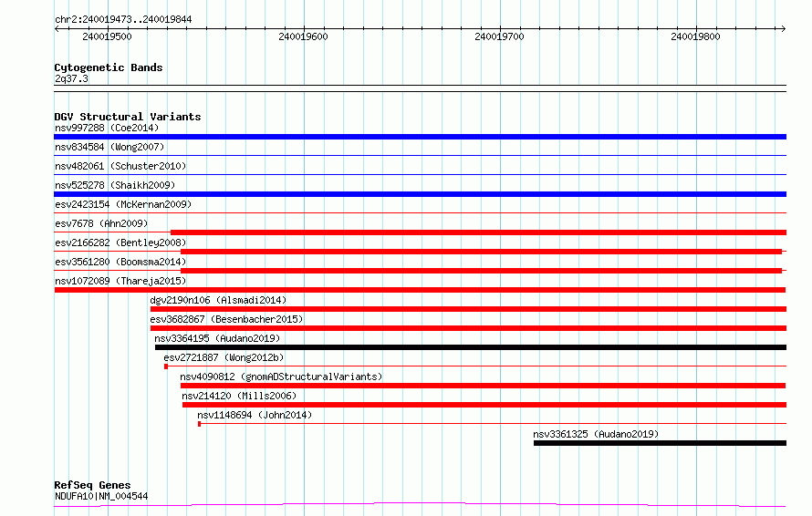Select the black bar of nsv3361325
Screen dimensions: 812x516
[x=661, y=443]
